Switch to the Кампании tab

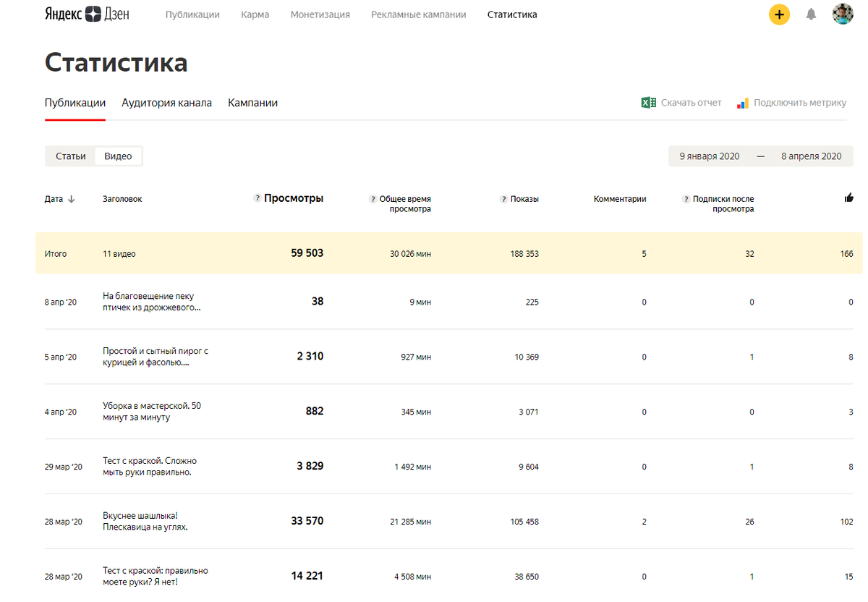click(253, 102)
